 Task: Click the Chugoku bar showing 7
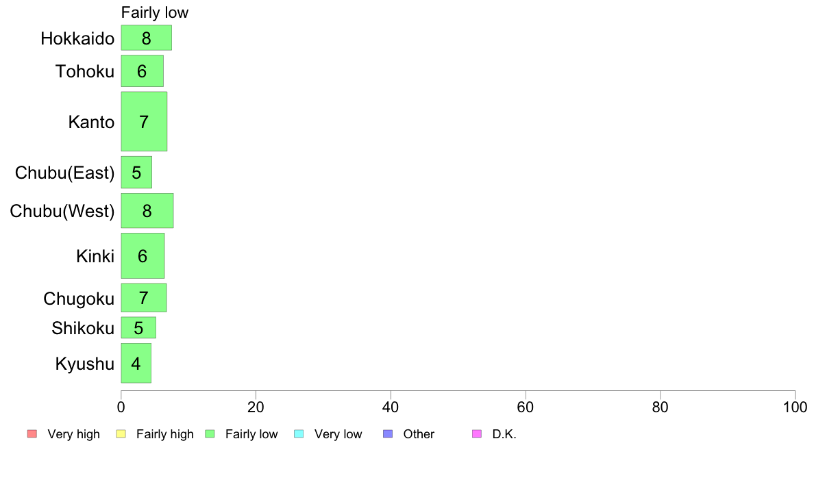(143, 297)
